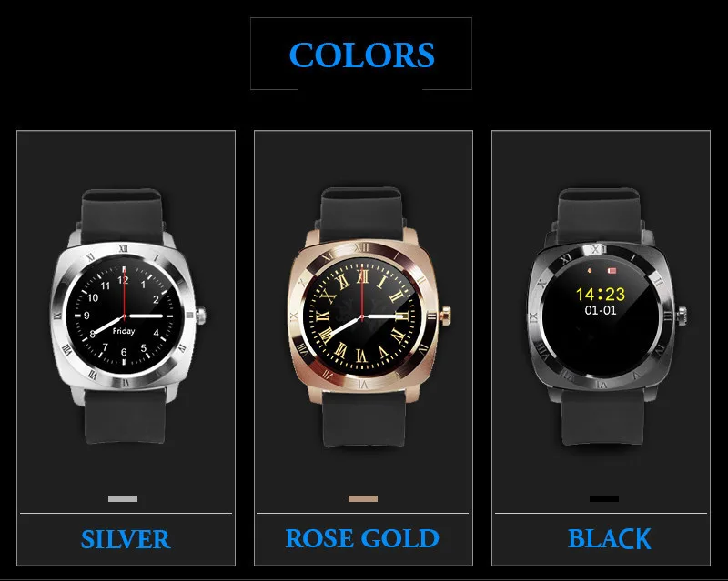Screen dimensions: 728x581
Task: Open the black watch image
Action: 605,316
